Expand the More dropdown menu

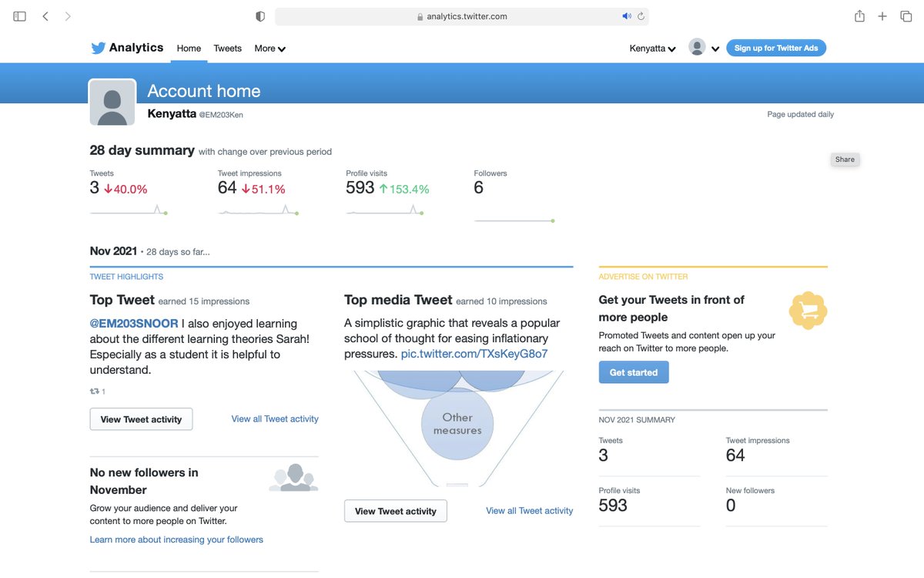coord(269,48)
